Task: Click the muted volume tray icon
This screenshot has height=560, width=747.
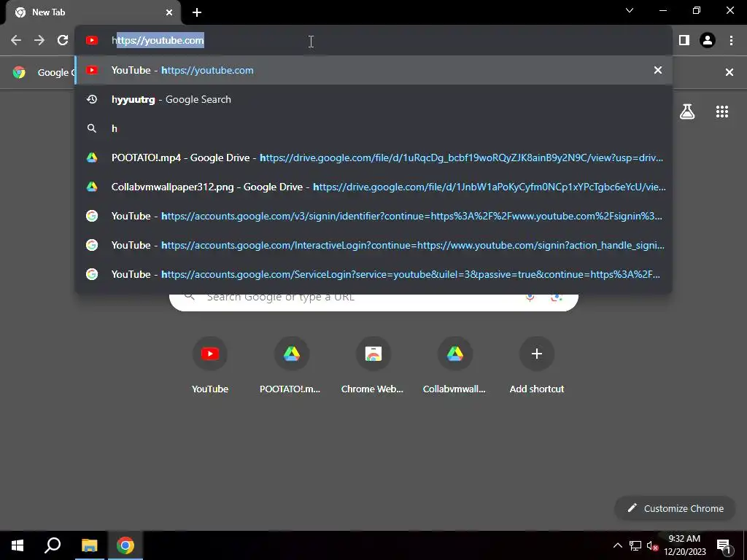Action: click(x=652, y=545)
